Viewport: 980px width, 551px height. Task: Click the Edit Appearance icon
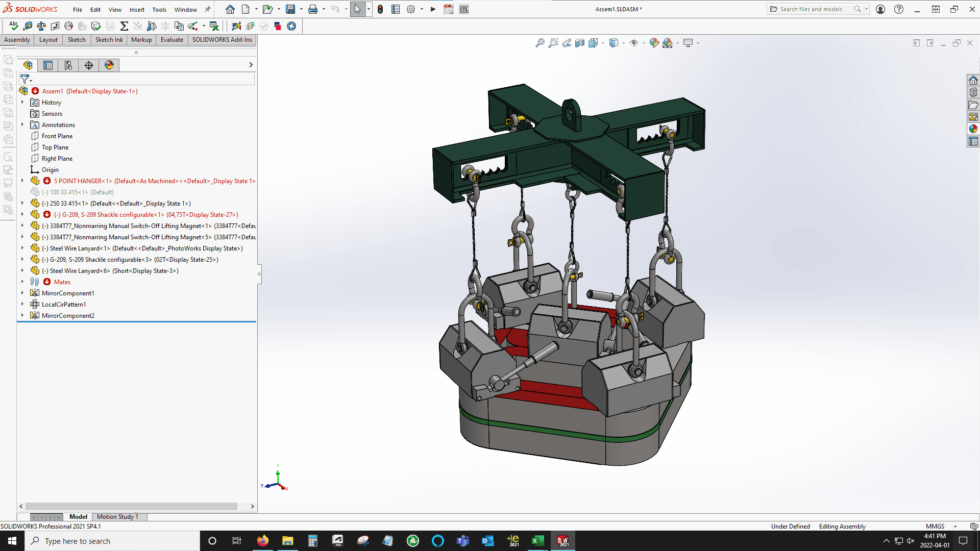(x=654, y=43)
